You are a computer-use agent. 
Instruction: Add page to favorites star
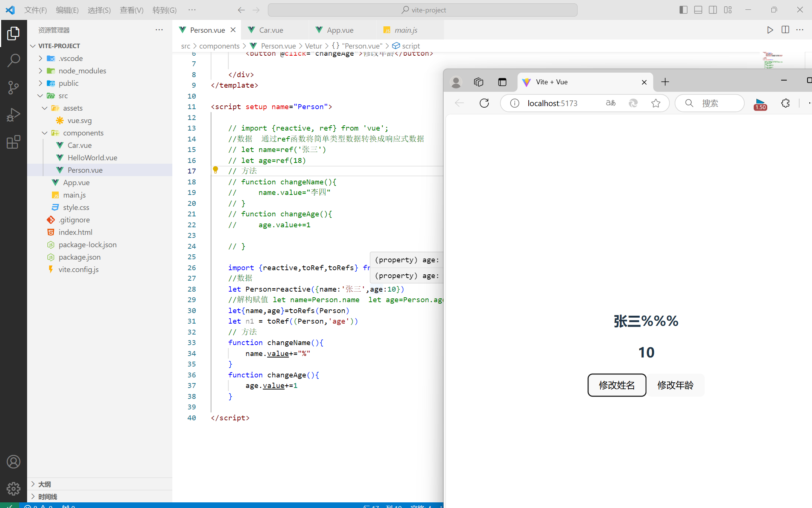click(x=656, y=103)
